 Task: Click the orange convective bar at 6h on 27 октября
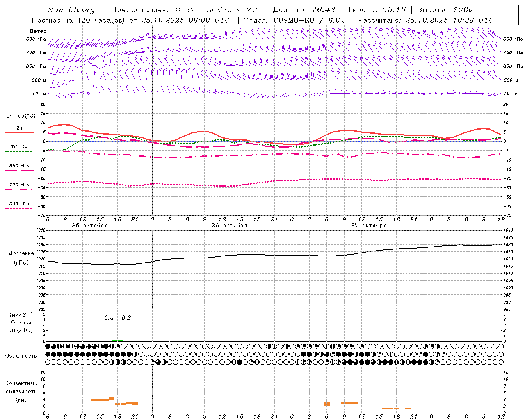tap(327, 404)
